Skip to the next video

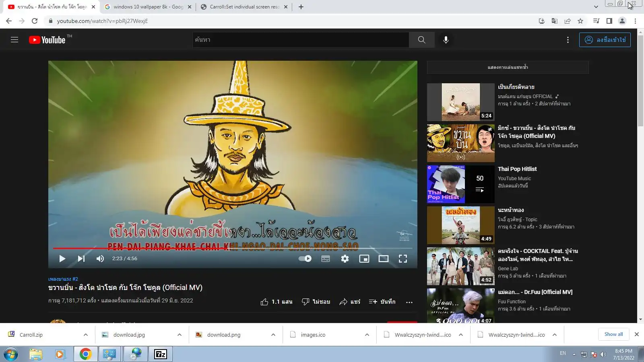(x=81, y=259)
